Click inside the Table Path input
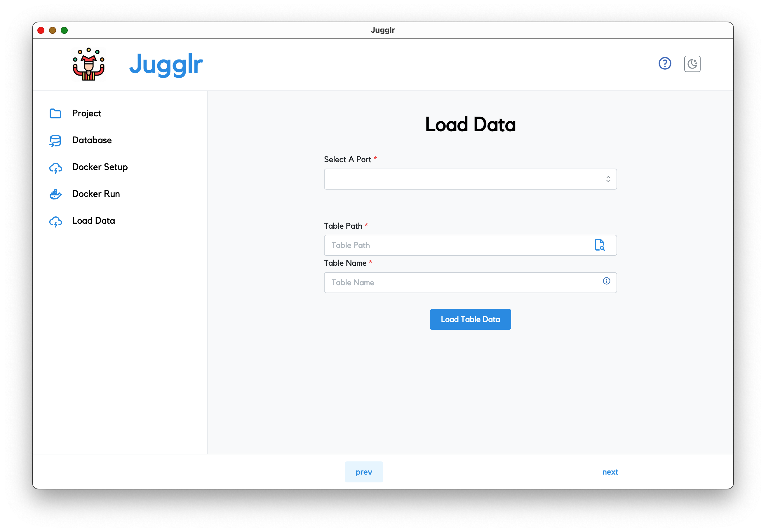 click(450, 245)
